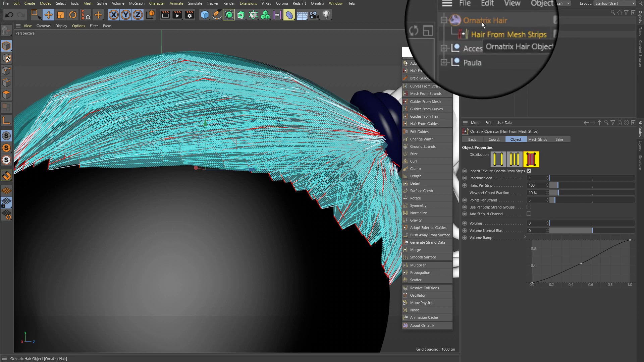Click the Attributes side tab

pyautogui.click(x=640, y=129)
